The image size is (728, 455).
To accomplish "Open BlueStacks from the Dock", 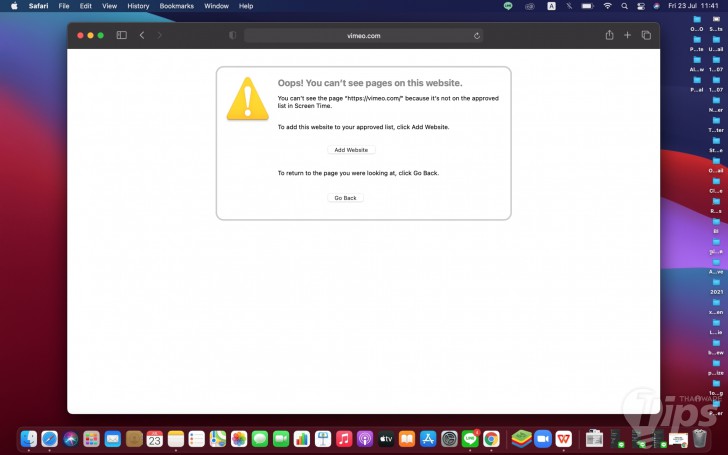I will tap(521, 438).
